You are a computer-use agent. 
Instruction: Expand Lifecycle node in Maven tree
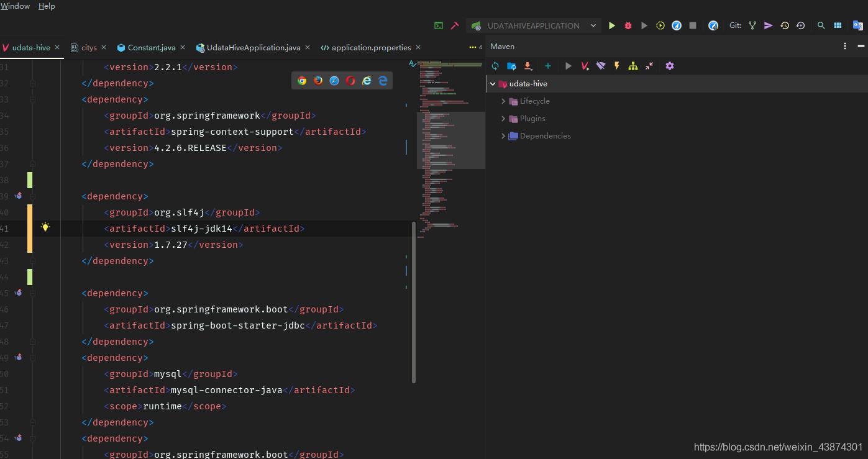503,101
